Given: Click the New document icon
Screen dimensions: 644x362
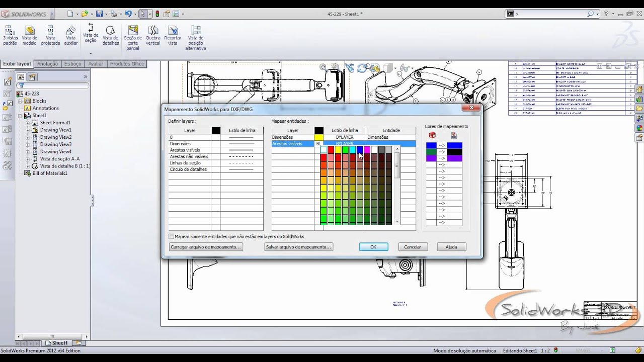Looking at the screenshot, I should tap(70, 14).
